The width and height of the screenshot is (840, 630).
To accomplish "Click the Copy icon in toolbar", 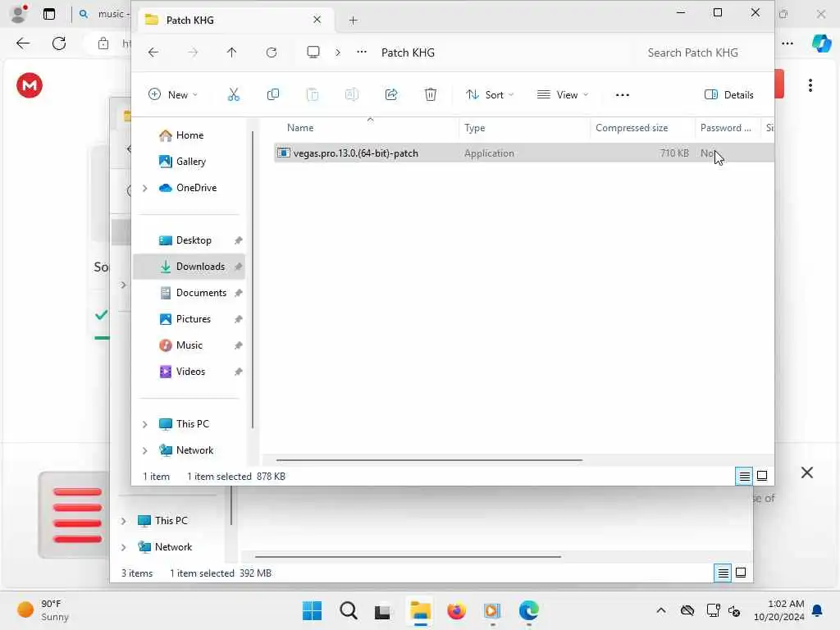I will pos(272,95).
